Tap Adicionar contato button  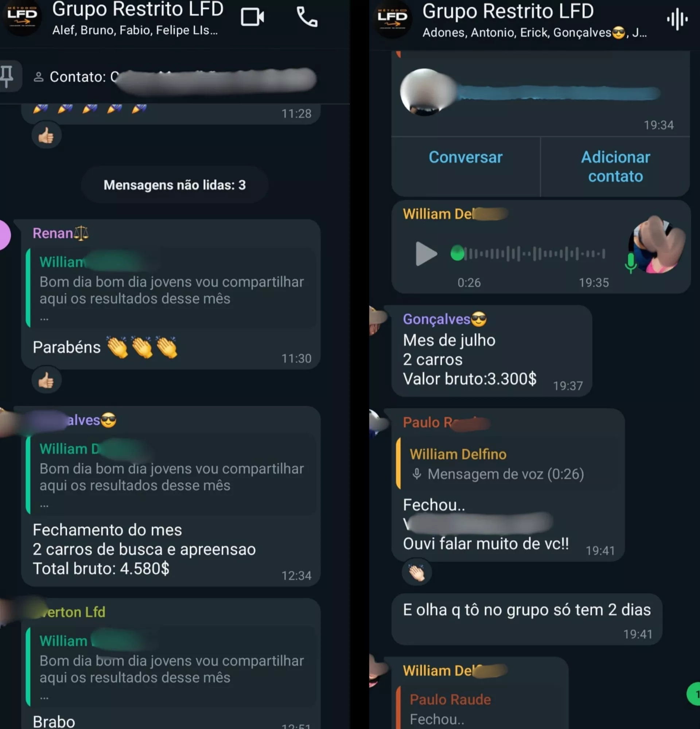tap(615, 166)
